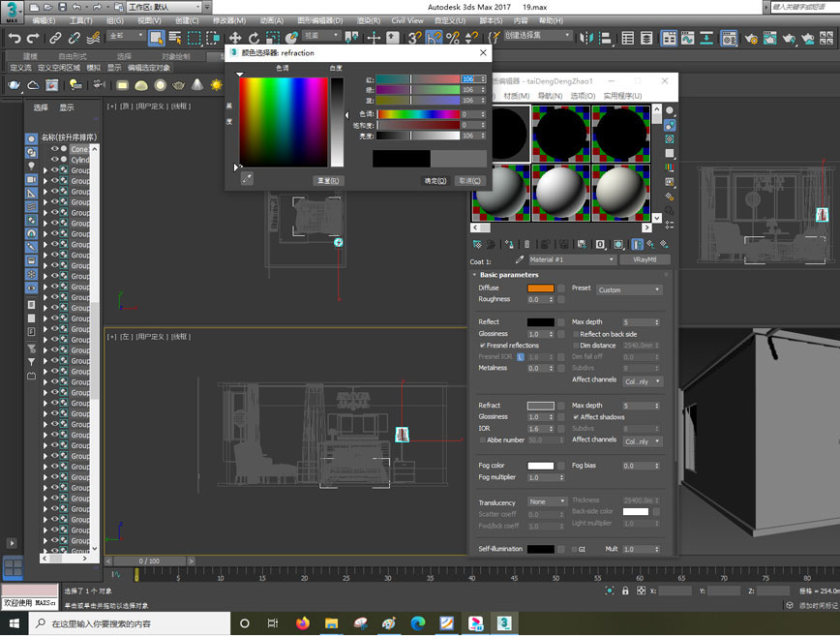
Task: Open the Preset Custom dropdown
Action: (629, 289)
